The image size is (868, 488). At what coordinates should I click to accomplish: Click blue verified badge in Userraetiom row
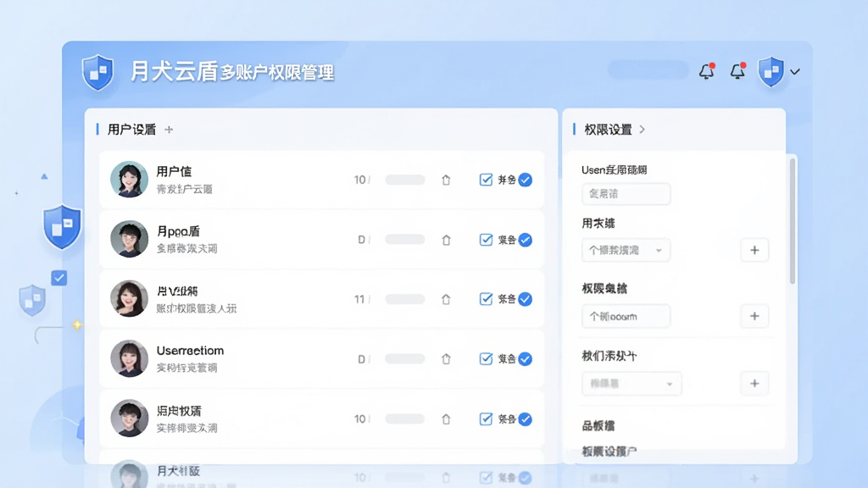pos(526,359)
